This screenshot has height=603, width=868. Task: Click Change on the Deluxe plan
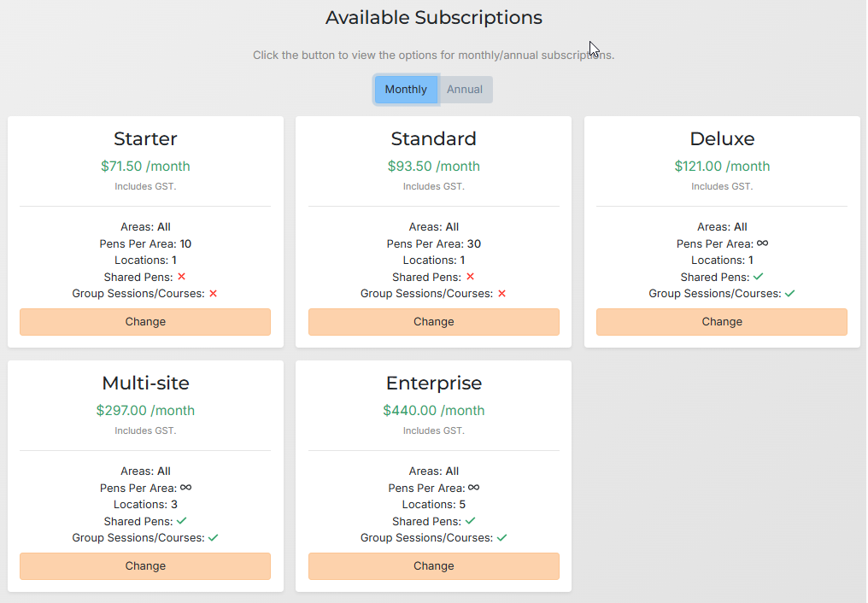[x=722, y=322]
